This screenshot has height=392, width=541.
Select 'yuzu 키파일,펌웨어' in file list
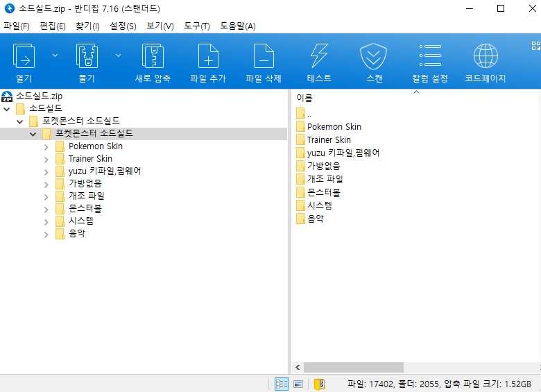tap(343, 153)
